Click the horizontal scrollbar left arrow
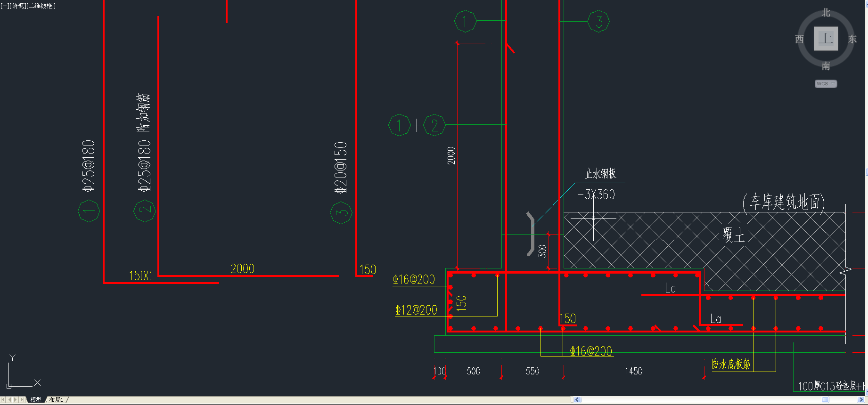Viewport: 868px width, 405px height. click(x=577, y=400)
